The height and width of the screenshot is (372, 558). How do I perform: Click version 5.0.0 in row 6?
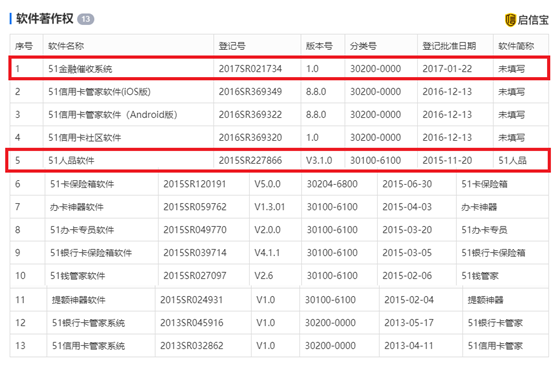tap(267, 184)
